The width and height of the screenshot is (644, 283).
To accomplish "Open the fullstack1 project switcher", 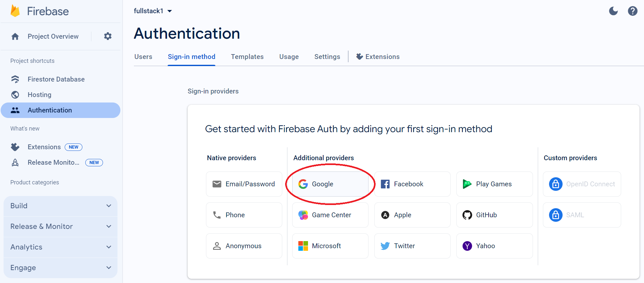I will (153, 11).
